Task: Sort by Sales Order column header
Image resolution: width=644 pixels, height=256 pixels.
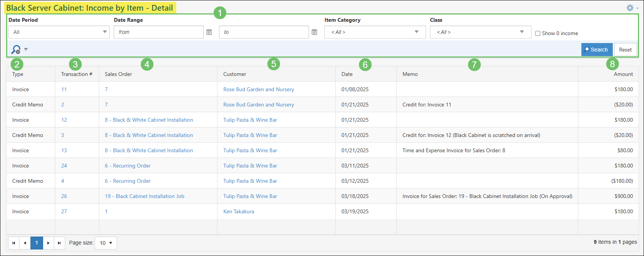Action: click(118, 74)
